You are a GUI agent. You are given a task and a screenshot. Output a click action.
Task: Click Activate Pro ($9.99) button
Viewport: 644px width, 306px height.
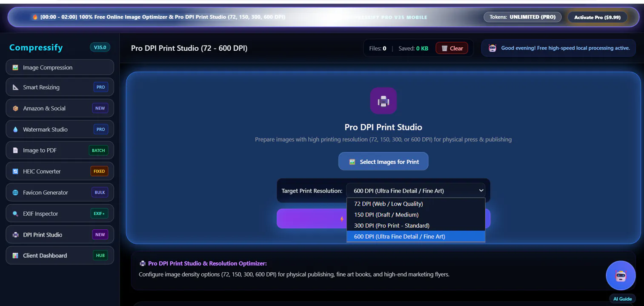point(597,17)
